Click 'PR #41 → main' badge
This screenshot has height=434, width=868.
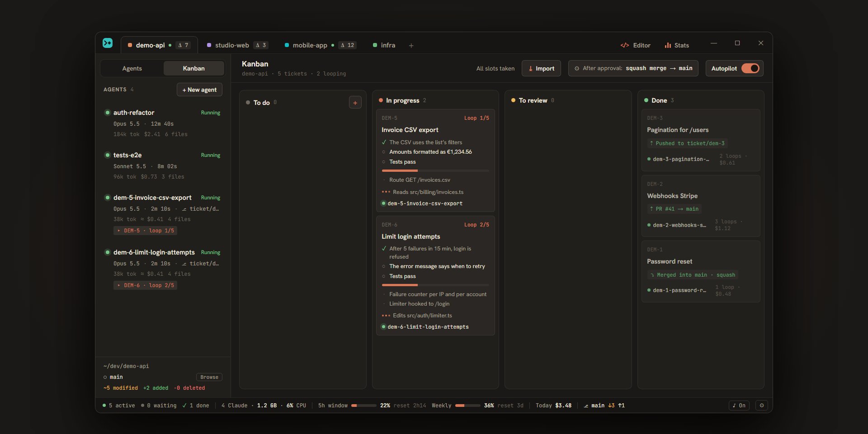point(674,209)
